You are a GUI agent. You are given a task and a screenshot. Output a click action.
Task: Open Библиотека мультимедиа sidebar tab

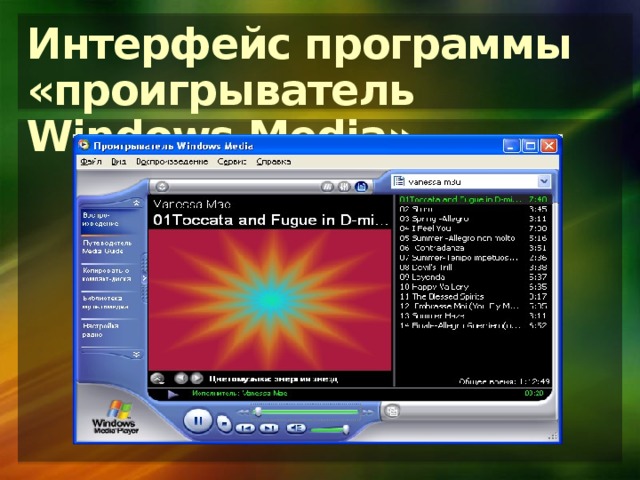click(107, 303)
